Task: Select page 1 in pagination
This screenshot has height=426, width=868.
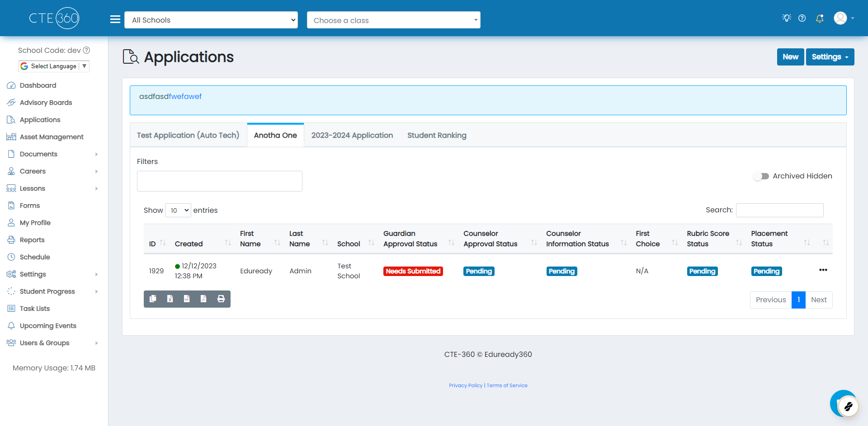Action: pos(798,300)
